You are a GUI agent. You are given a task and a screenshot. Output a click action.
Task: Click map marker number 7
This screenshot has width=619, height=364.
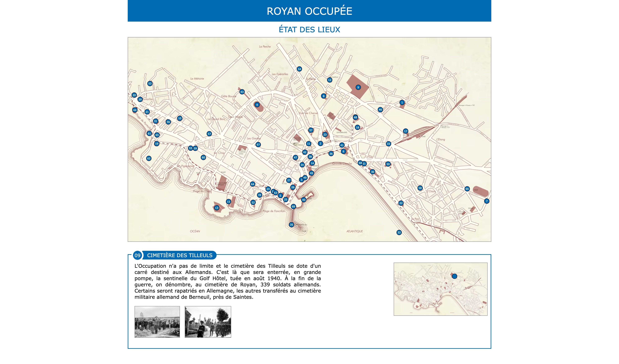(487, 201)
